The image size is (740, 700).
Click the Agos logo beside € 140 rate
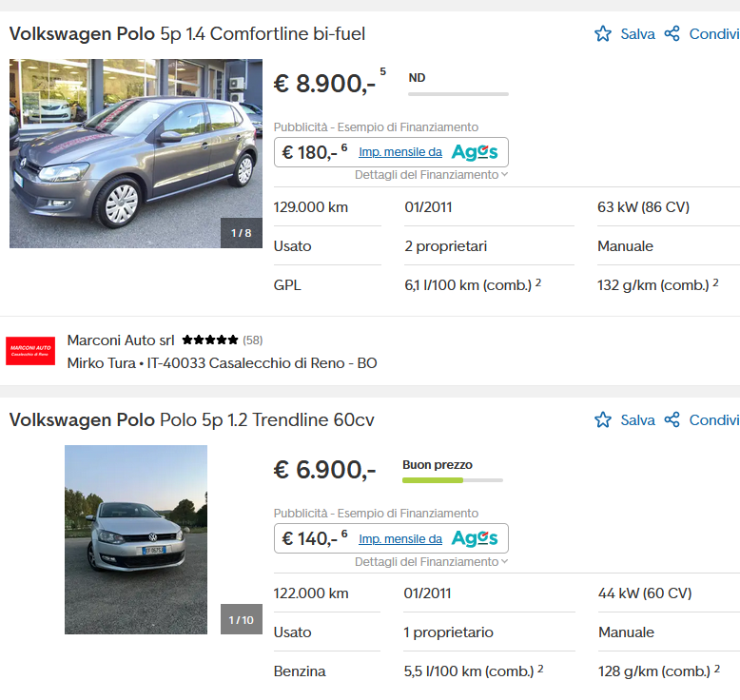click(x=474, y=538)
